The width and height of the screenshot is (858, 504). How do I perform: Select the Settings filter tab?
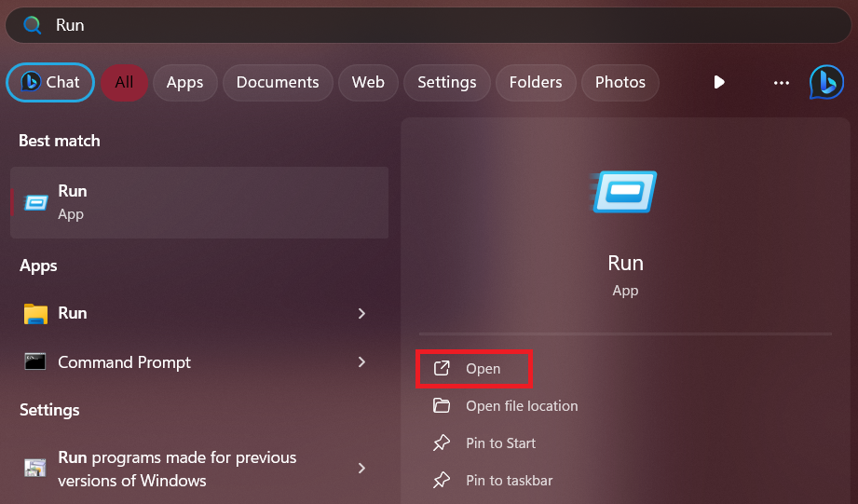click(x=446, y=82)
